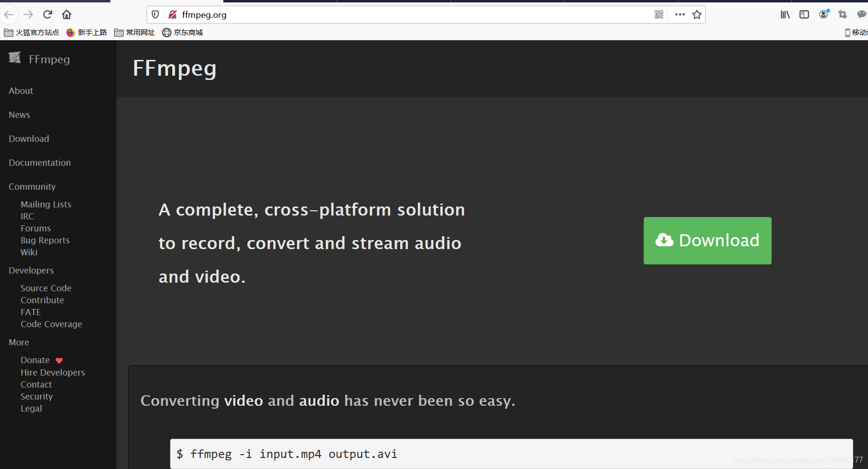Reload the ffmpeg.org page
The height and width of the screenshot is (469, 868).
[x=47, y=14]
